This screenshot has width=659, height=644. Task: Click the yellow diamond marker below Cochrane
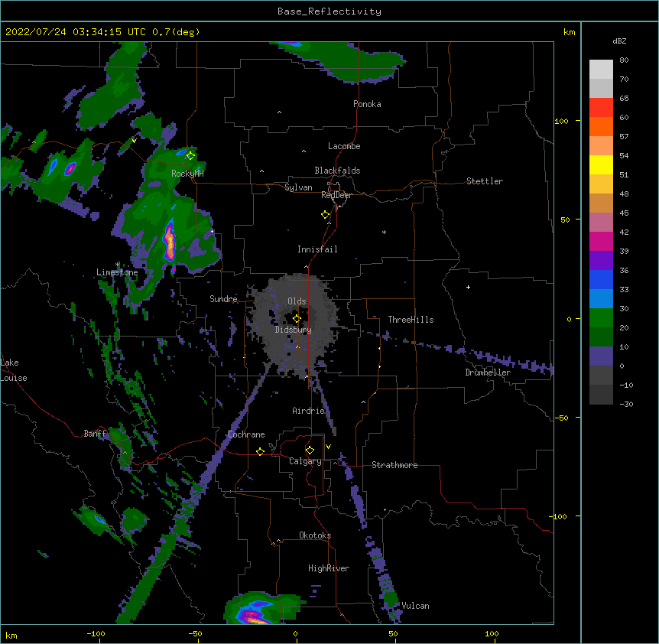pyautogui.click(x=260, y=451)
